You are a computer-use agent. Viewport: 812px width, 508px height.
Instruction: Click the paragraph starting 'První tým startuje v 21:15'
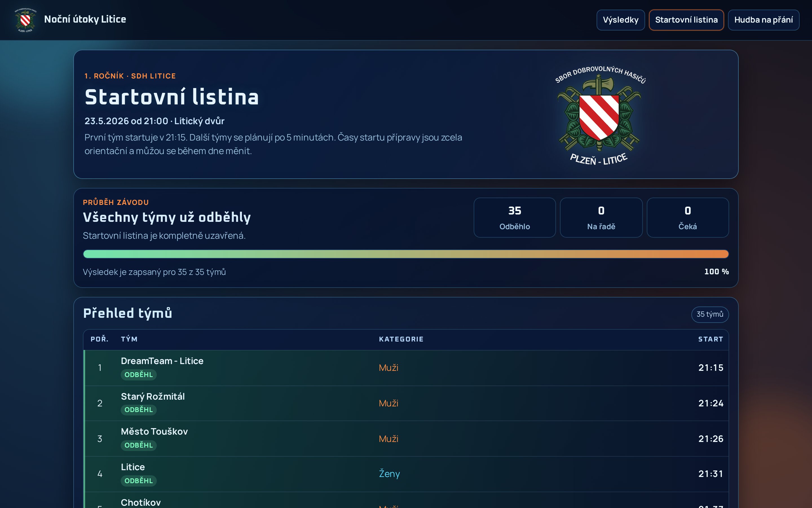click(x=273, y=144)
